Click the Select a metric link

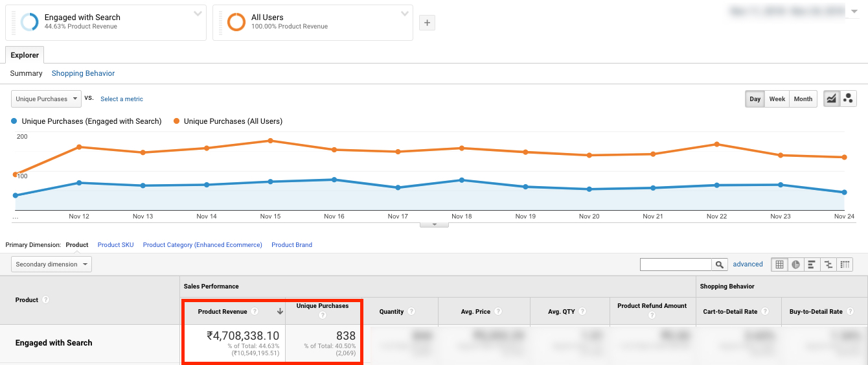[x=122, y=99]
